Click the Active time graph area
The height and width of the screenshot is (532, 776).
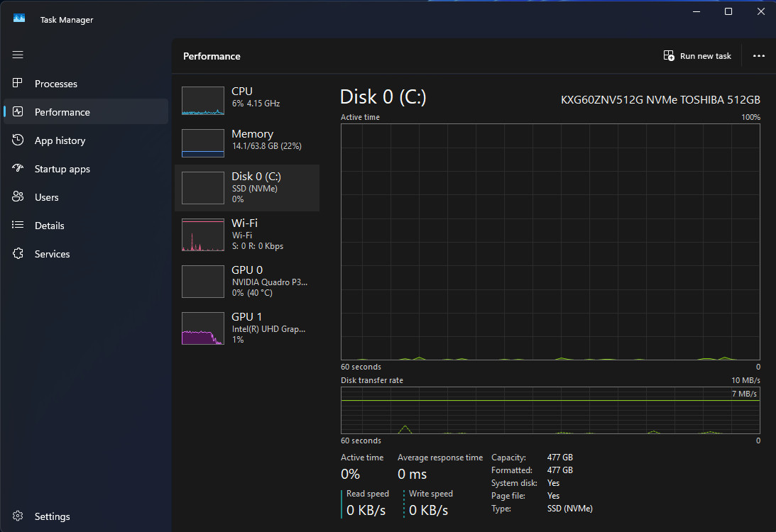(x=550, y=242)
